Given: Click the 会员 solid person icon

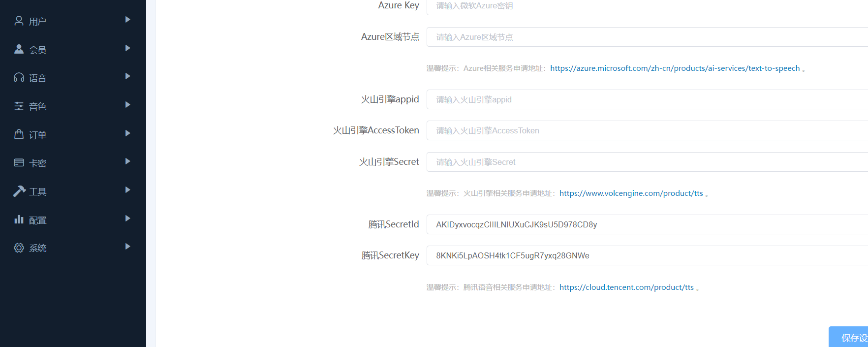Looking at the screenshot, I should 19,49.
